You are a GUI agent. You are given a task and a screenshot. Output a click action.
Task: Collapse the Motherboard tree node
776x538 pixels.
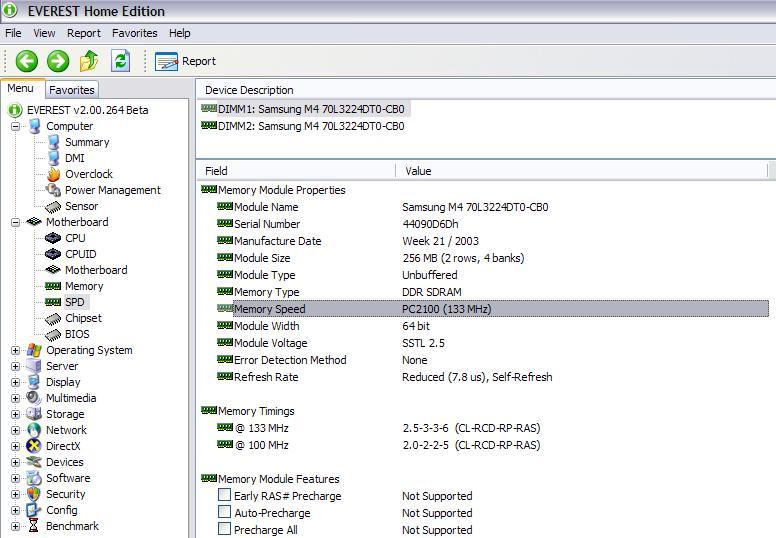(x=15, y=222)
